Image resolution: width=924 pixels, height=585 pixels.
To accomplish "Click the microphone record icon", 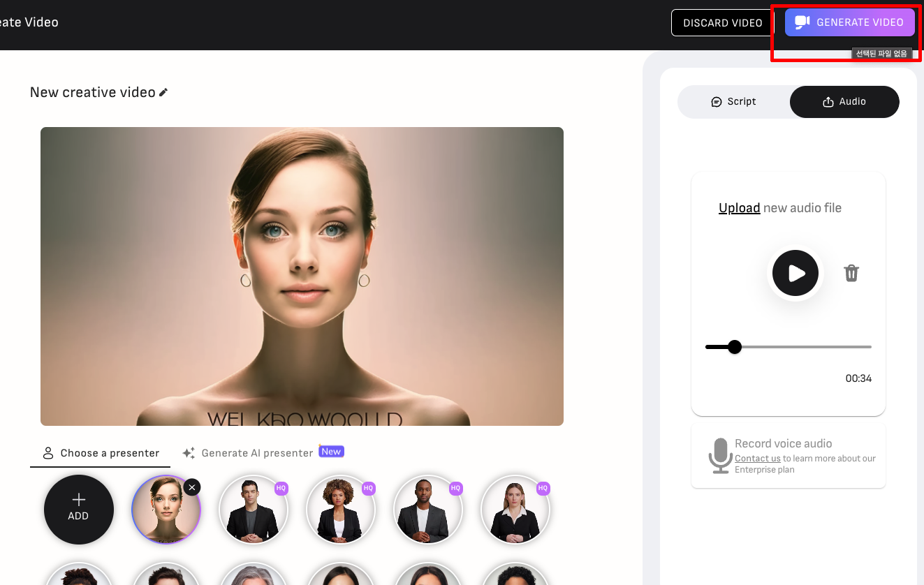I will pos(720,456).
